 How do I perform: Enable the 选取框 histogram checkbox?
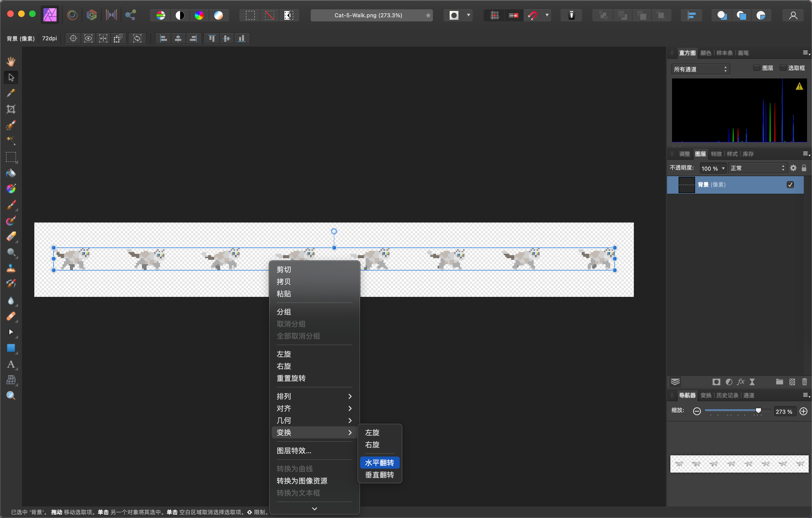point(783,68)
